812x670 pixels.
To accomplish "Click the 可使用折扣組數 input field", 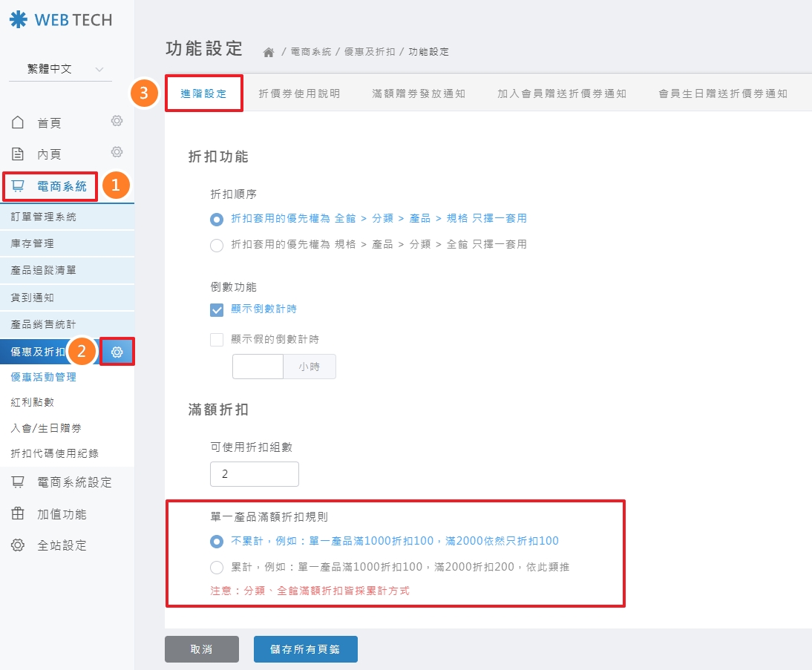I will click(255, 474).
